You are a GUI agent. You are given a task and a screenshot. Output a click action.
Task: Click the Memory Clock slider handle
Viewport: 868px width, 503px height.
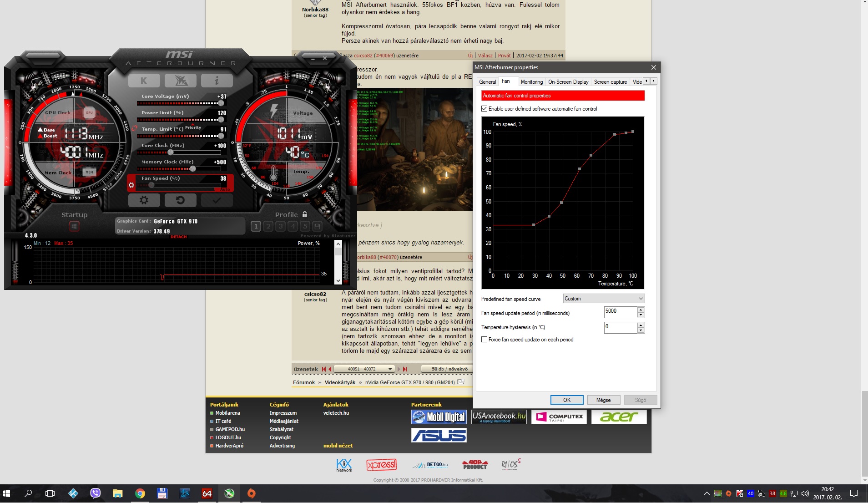[193, 169]
